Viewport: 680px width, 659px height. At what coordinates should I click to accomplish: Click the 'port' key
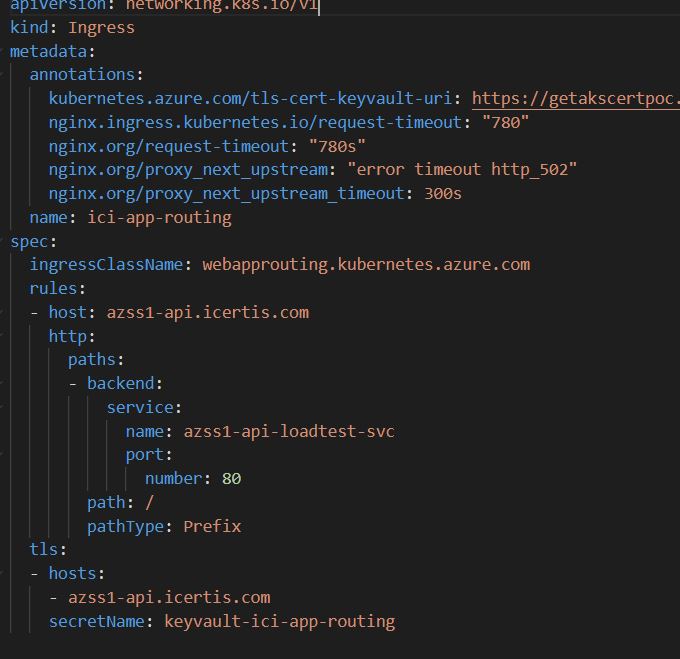145,455
